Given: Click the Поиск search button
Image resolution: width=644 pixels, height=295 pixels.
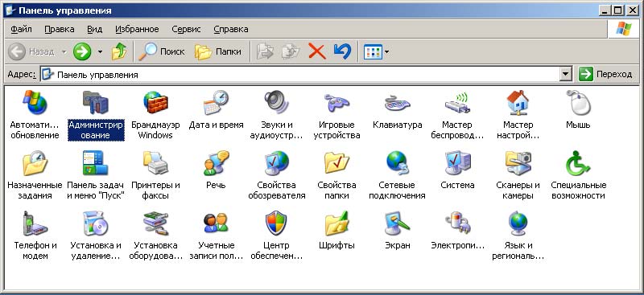Looking at the screenshot, I should [162, 51].
